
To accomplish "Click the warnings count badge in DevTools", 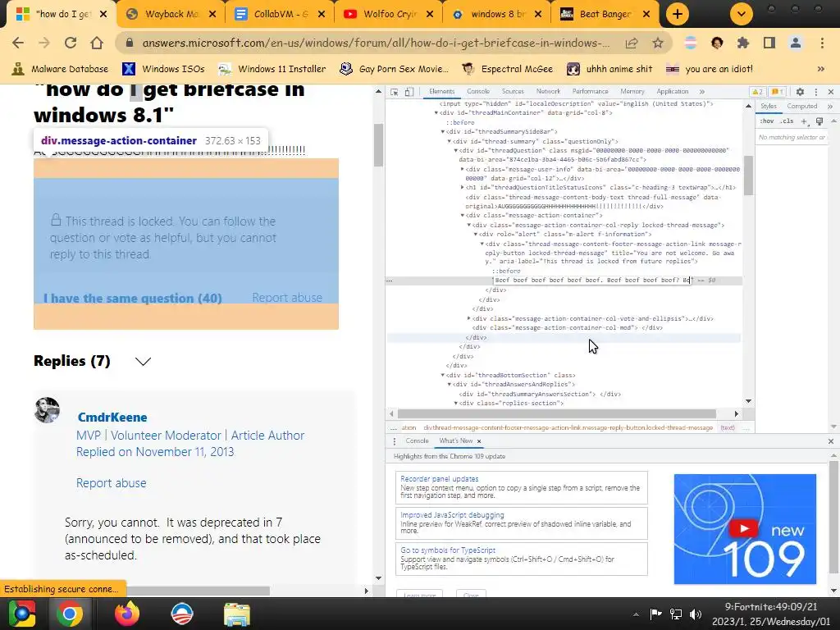I will point(757,92).
